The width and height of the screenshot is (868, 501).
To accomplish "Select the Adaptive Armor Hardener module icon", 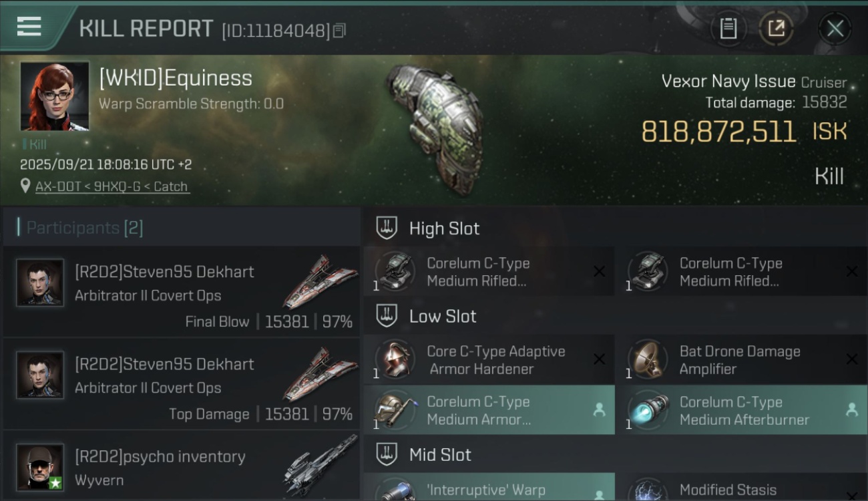I will pos(395,359).
